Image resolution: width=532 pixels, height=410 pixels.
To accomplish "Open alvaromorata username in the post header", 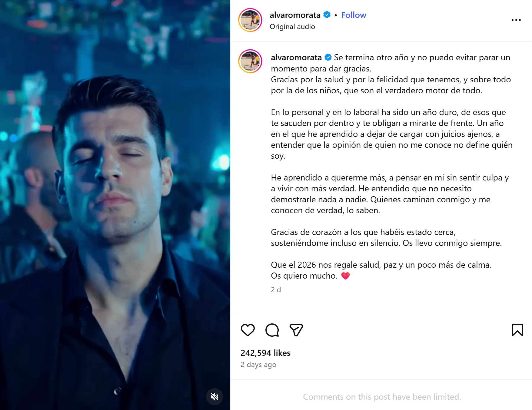I will click(295, 15).
